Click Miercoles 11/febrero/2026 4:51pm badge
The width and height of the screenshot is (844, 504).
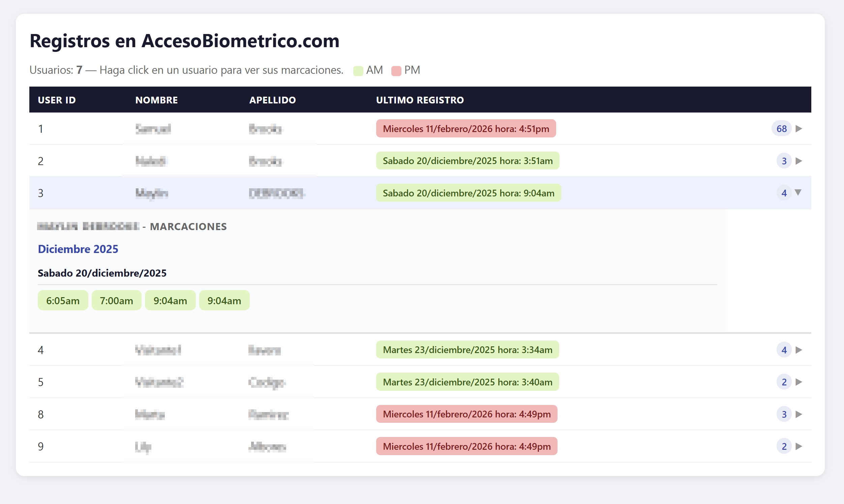[465, 129]
